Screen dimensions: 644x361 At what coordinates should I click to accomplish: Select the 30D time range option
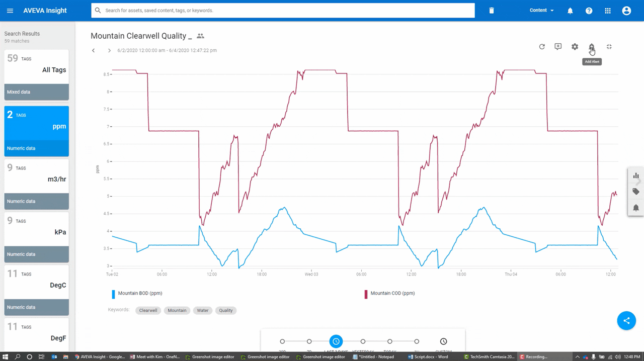click(282, 341)
